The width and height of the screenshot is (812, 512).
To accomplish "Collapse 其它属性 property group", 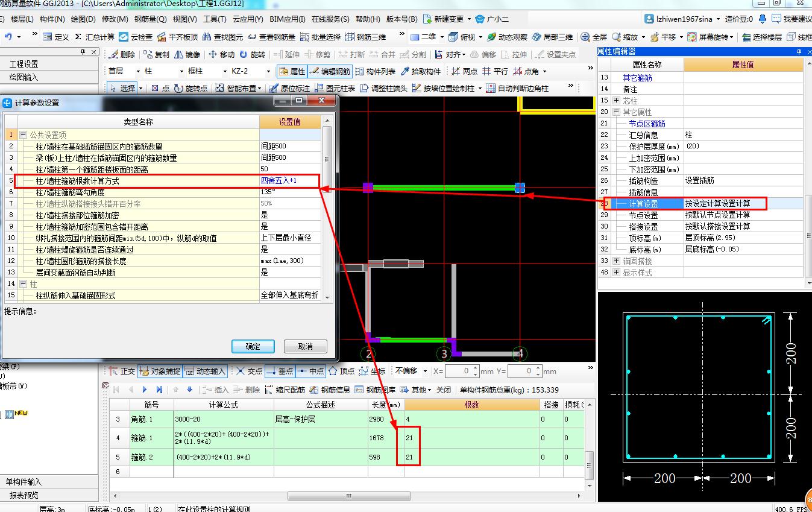I will pyautogui.click(x=616, y=112).
